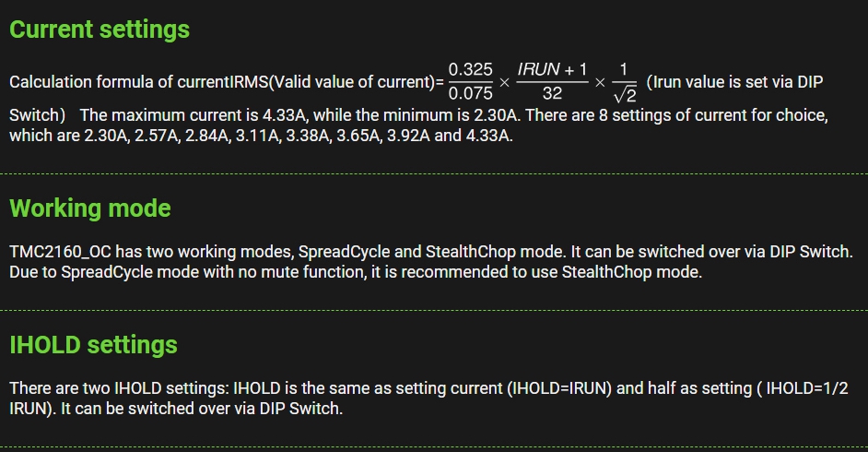Click dotted divider below Current settings section
Screen dimensions: 868x452
click(x=434, y=173)
